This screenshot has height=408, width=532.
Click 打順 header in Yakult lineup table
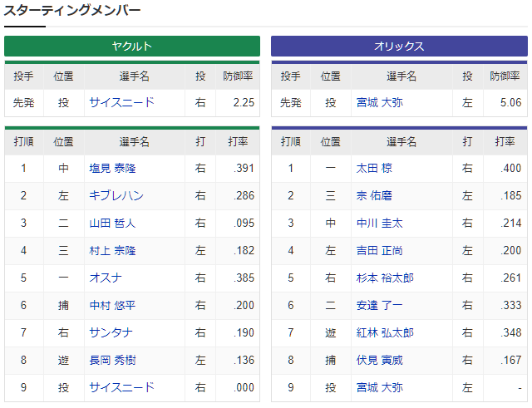23,142
